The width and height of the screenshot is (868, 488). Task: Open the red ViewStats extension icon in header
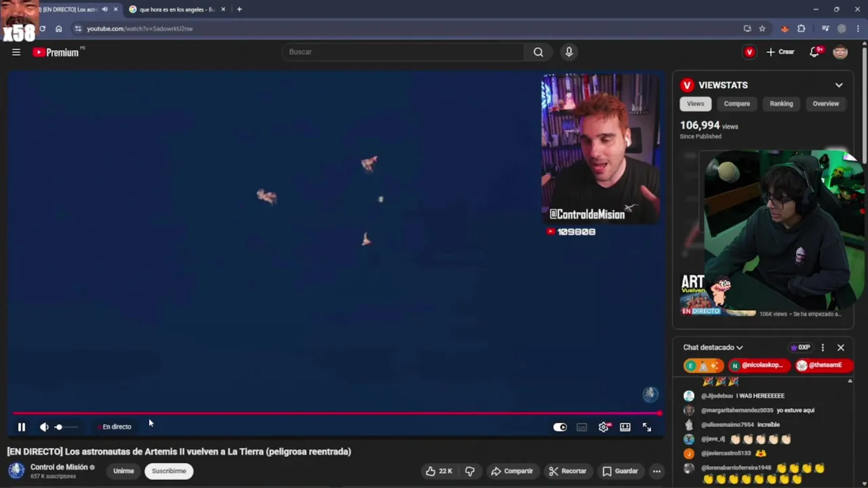click(749, 52)
